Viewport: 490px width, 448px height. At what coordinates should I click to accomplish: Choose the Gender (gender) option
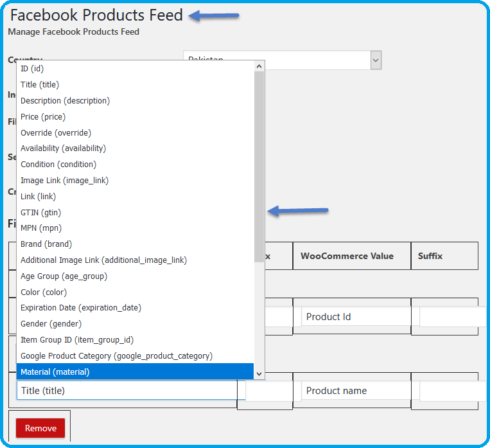pyautogui.click(x=135, y=324)
